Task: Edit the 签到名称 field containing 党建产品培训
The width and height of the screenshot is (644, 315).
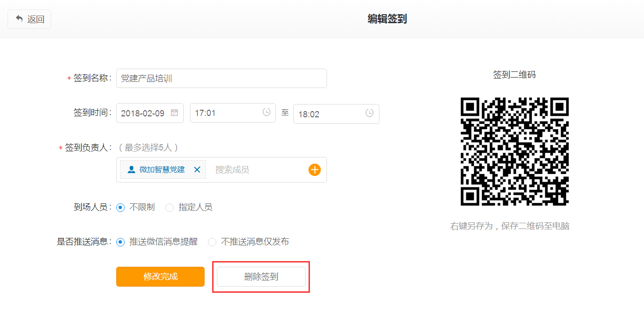Action: click(222, 79)
